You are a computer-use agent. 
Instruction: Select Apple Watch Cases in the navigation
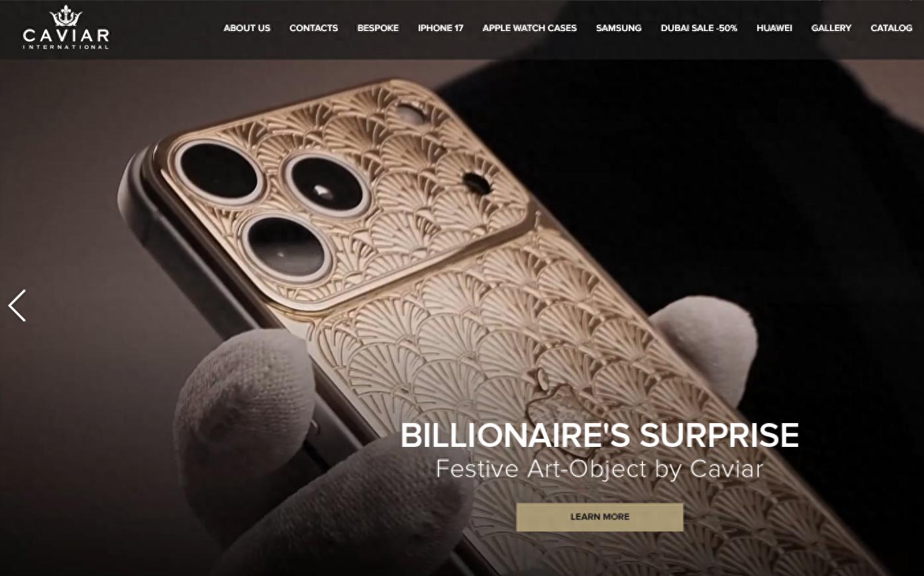coord(529,28)
